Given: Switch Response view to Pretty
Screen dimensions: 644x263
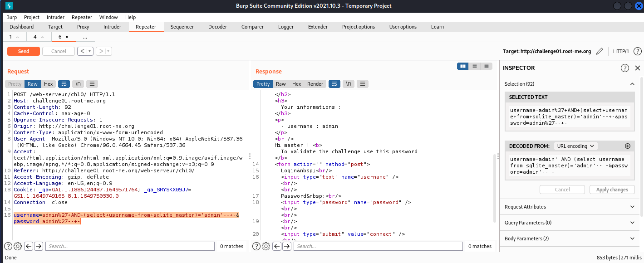Looking at the screenshot, I should [263, 84].
